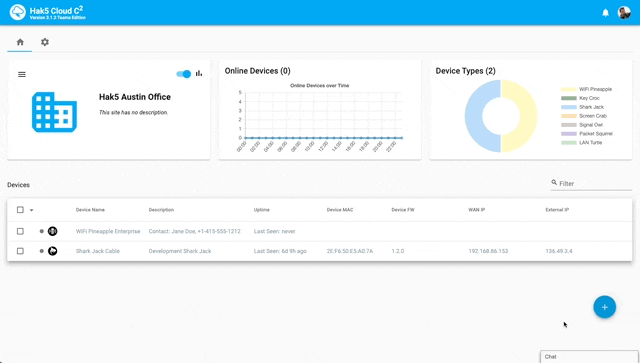Check the WiFi Pineapple Enterprise row checkbox
Viewport: 640px width, 363px height.
click(x=20, y=232)
